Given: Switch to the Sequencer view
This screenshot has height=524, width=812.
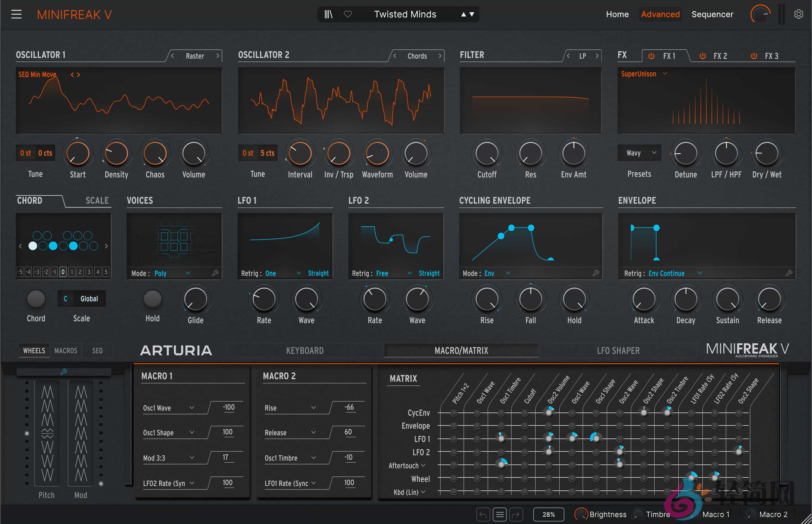Looking at the screenshot, I should coord(712,14).
